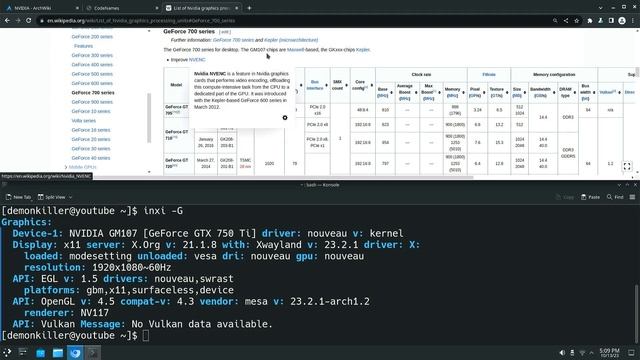Select List of Nvidia graphics tab

click(201, 8)
